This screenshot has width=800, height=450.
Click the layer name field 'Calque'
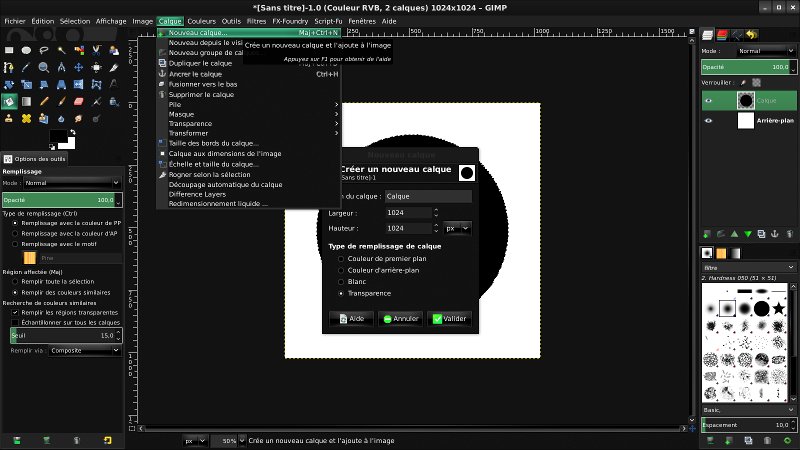coord(428,196)
